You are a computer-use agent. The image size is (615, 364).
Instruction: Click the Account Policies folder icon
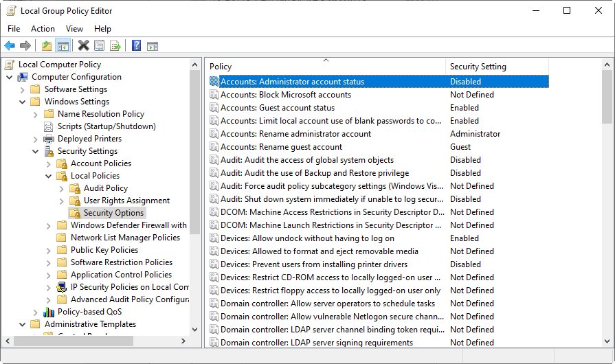(62, 163)
